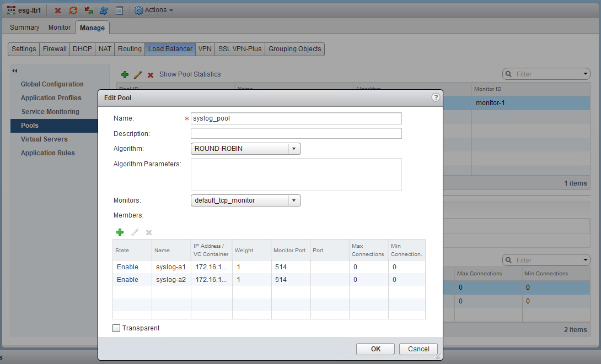601x364 pixels.
Task: Click inside the Description text field
Action: pos(296,133)
